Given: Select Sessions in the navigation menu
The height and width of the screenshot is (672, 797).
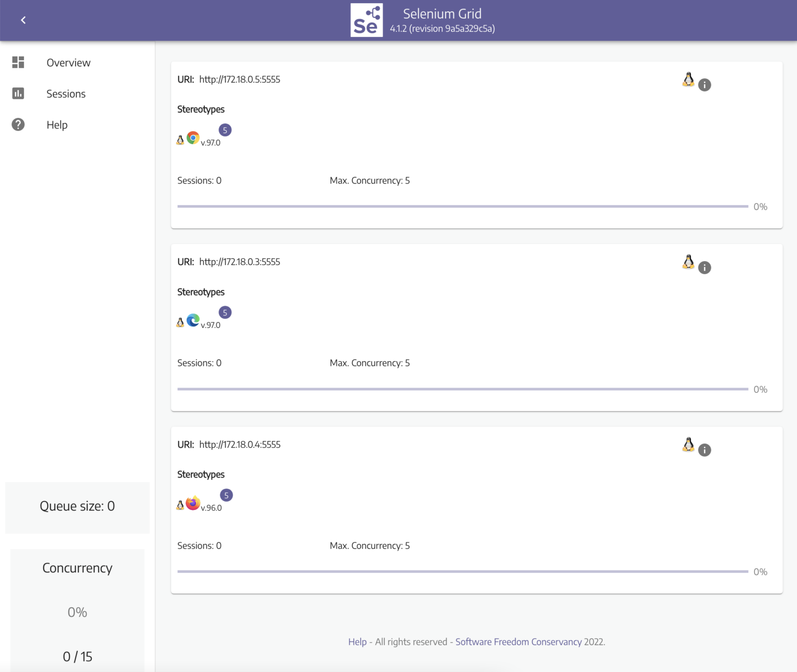Looking at the screenshot, I should click(66, 93).
